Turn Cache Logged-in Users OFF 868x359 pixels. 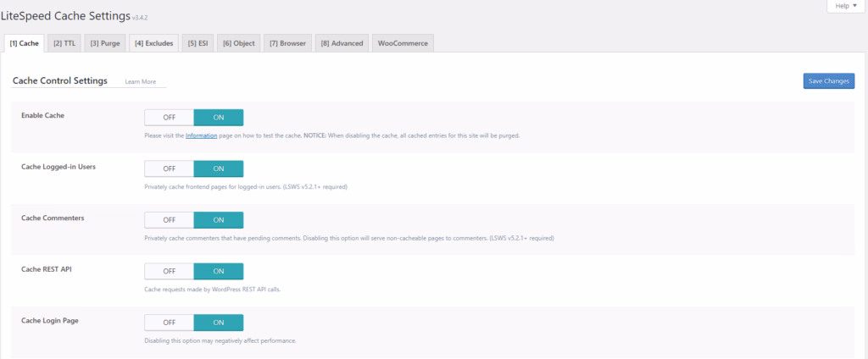coord(169,168)
